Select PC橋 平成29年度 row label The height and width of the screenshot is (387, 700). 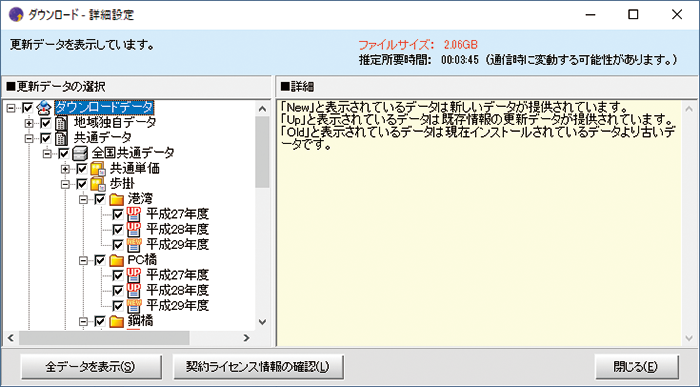(x=177, y=306)
